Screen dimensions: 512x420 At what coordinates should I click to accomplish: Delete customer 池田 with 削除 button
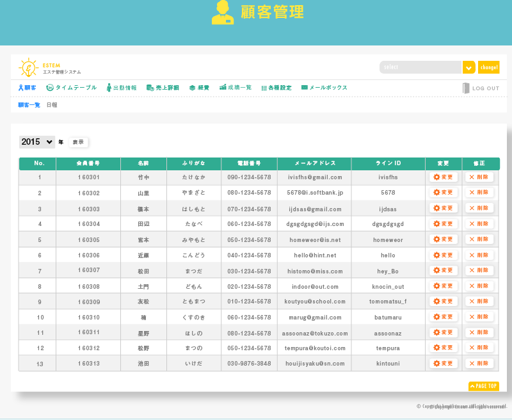pos(479,364)
